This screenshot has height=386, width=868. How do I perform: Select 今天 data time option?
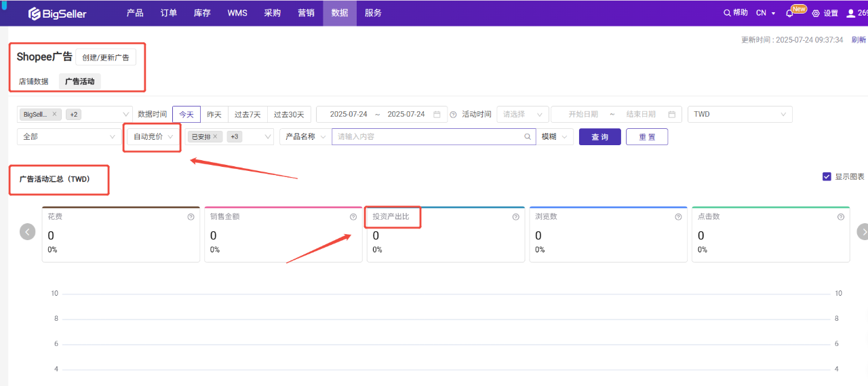pos(186,115)
